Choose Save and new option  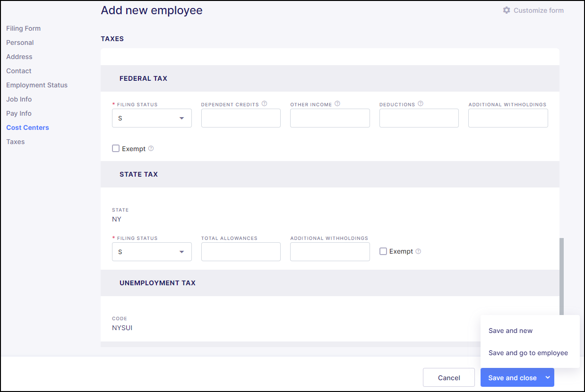coord(510,331)
